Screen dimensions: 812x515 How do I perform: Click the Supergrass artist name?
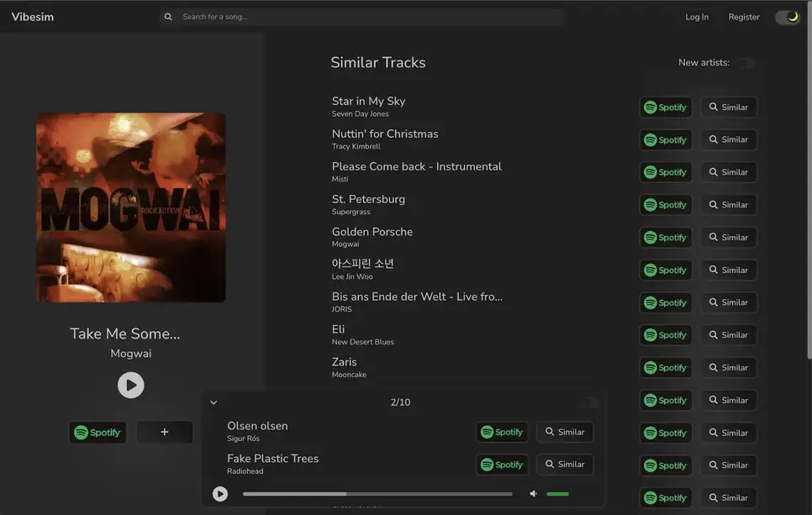351,212
